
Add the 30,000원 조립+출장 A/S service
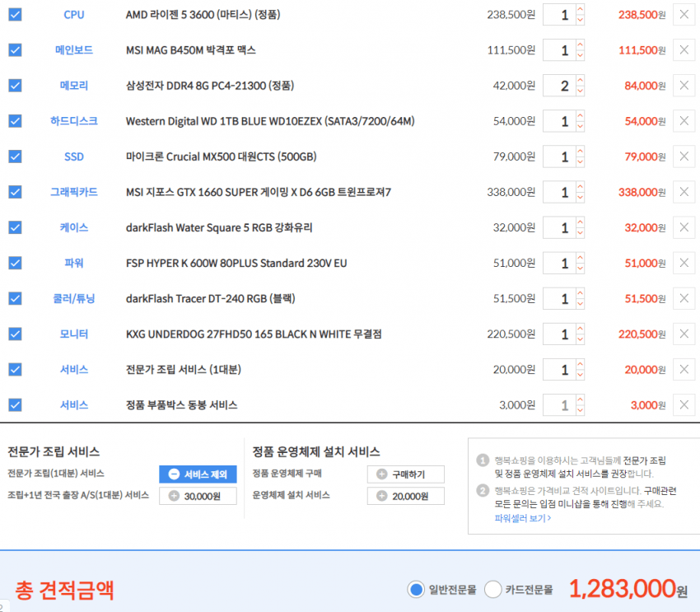(x=198, y=496)
